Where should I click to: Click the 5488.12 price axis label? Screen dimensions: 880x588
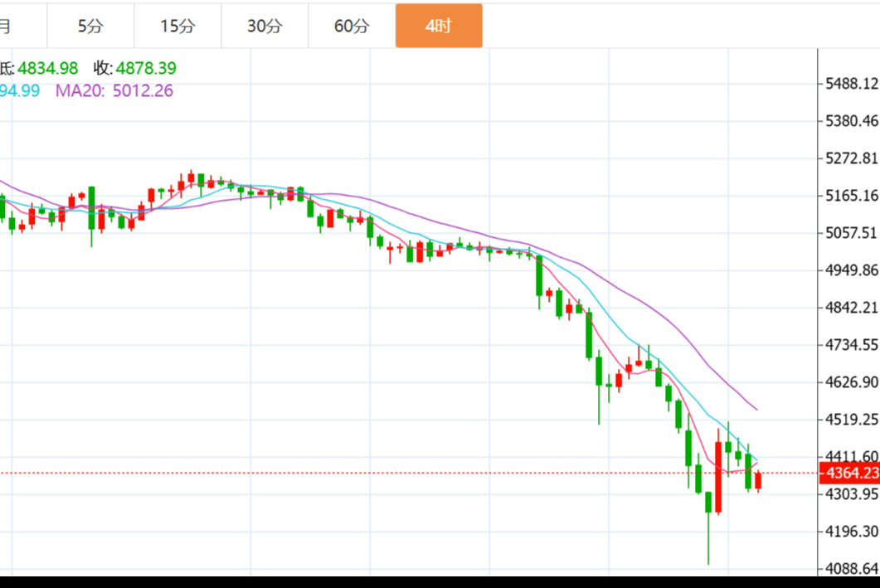click(851, 84)
